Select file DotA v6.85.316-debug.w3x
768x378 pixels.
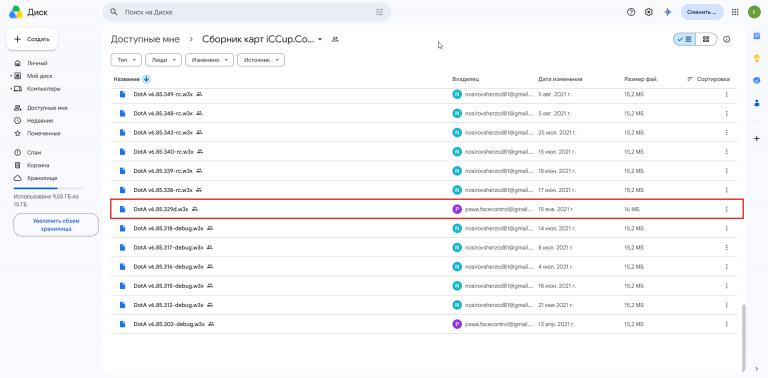(424, 266)
